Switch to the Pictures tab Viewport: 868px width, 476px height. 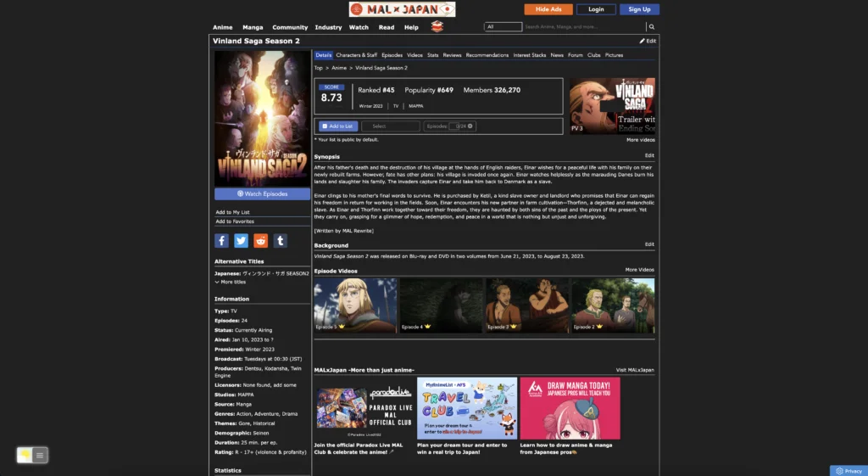[x=614, y=55]
